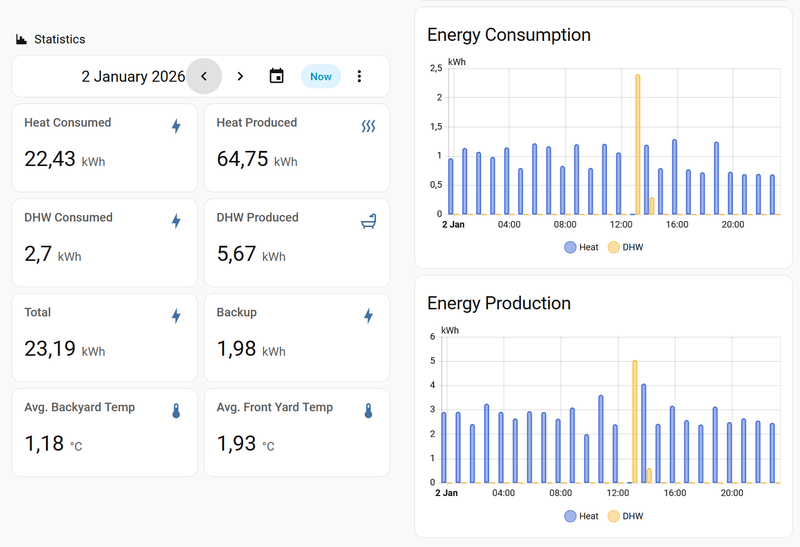
Task: Open the Total energy card
Action: (104, 335)
